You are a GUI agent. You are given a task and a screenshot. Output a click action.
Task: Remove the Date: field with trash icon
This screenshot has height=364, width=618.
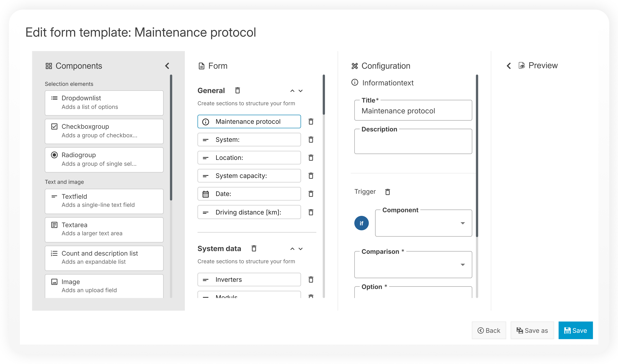point(311,194)
